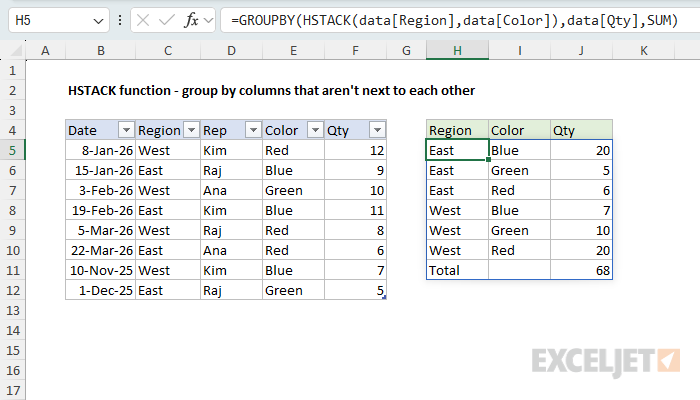Open the Region column filter dropdown
This screenshot has width=700, height=400.
192,130
